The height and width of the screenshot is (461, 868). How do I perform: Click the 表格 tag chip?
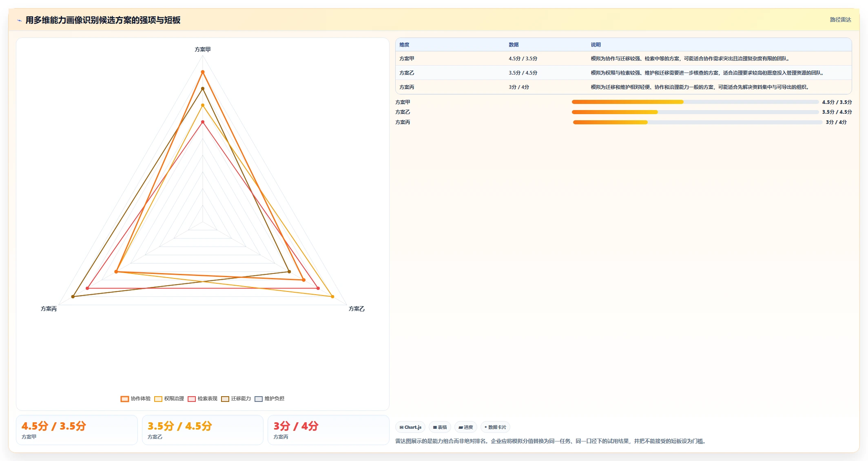click(440, 427)
